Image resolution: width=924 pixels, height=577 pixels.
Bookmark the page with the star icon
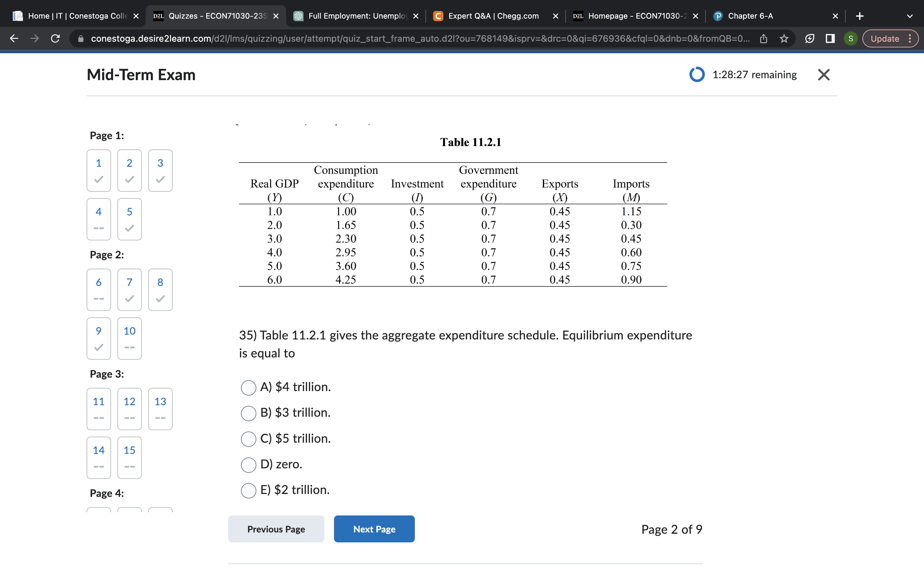784,38
